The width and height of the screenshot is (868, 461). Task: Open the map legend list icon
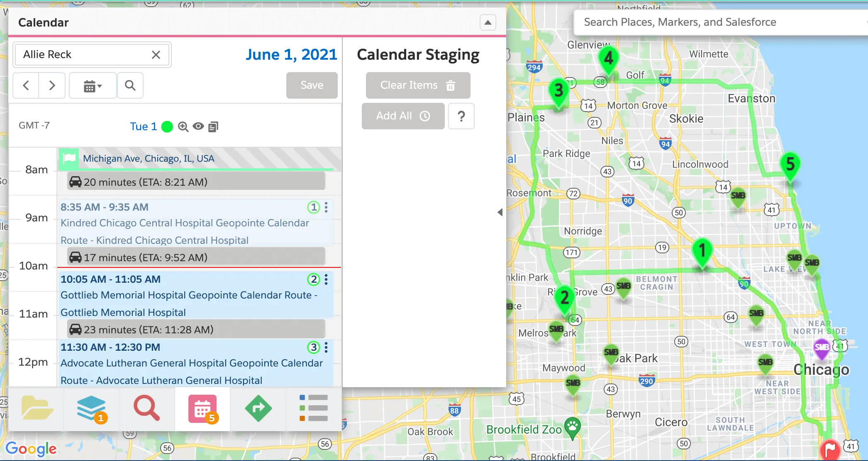(312, 409)
